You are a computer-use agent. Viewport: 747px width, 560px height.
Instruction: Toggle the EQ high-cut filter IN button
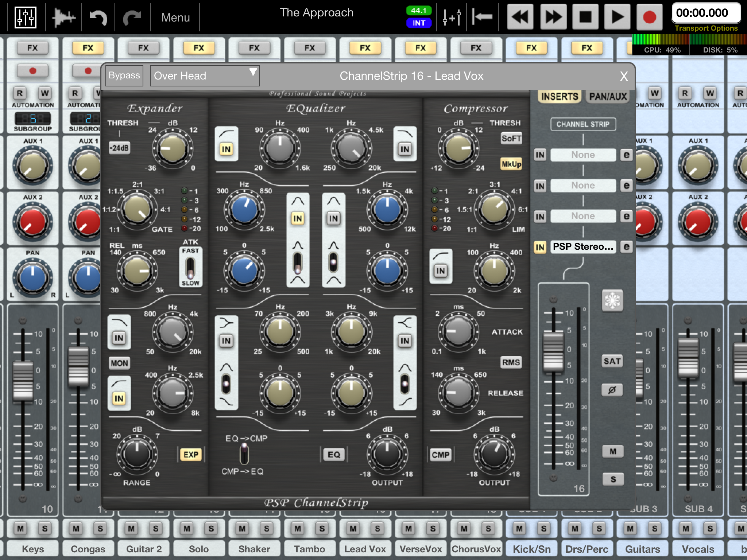(x=405, y=149)
